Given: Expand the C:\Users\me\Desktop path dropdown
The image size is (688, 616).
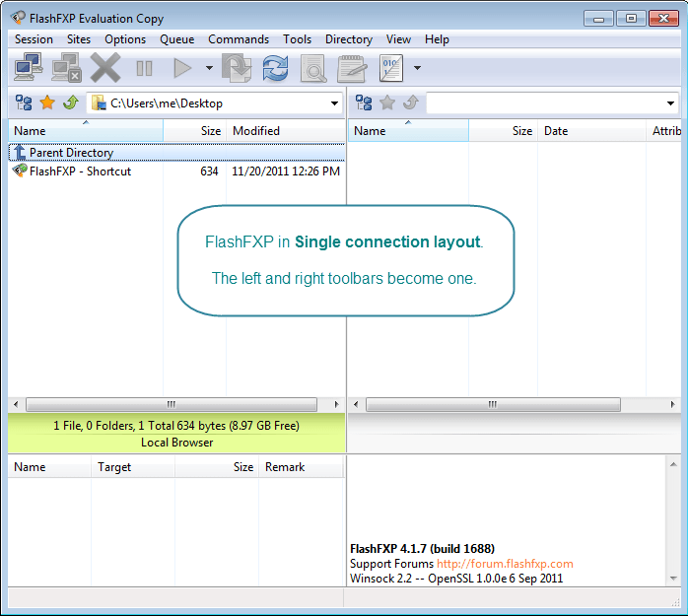Looking at the screenshot, I should pos(334,103).
